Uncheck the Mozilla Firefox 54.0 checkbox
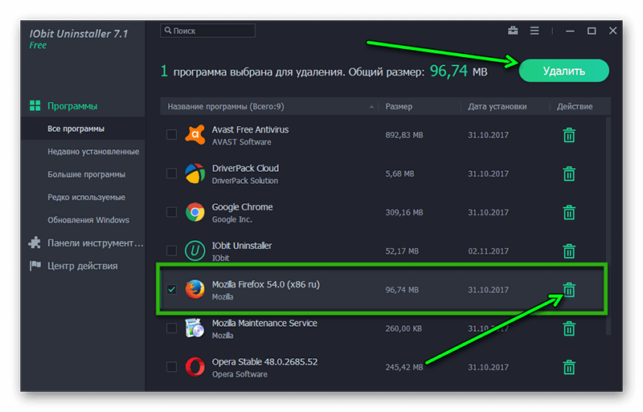The image size is (643, 412). (x=171, y=289)
